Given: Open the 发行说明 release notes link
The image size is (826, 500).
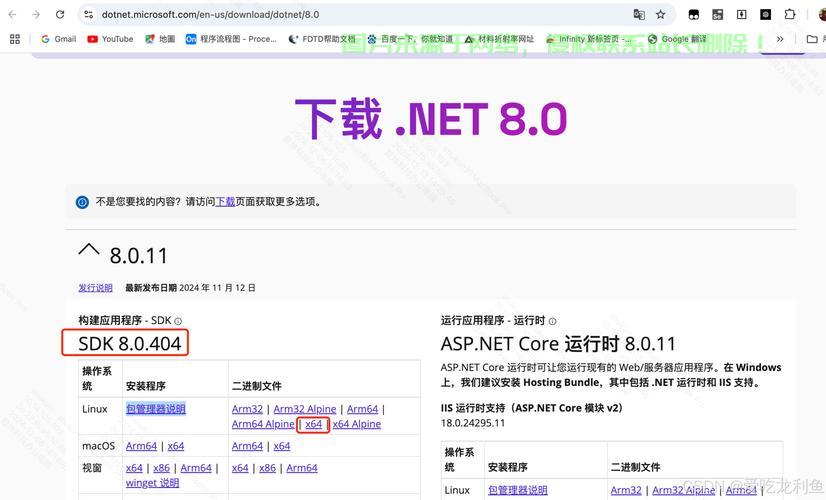Looking at the screenshot, I should coord(95,288).
